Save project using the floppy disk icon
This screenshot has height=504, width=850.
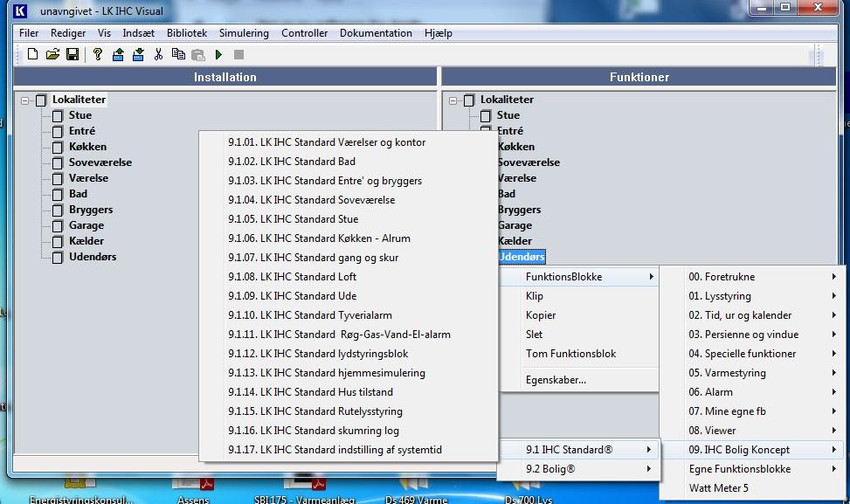coord(73,54)
